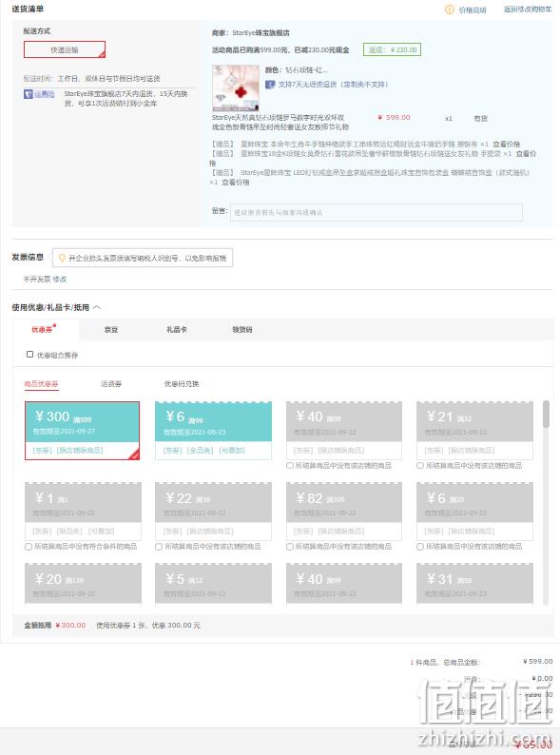Viewport: 560px width, 755px height.
Task: Click the invoice tip lightbulb icon
Action: click(62, 259)
